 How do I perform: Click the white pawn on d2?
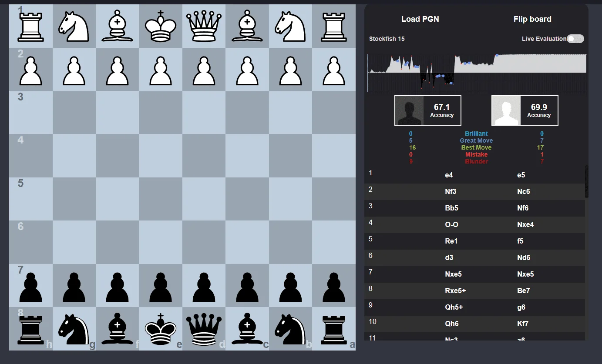[x=204, y=70]
